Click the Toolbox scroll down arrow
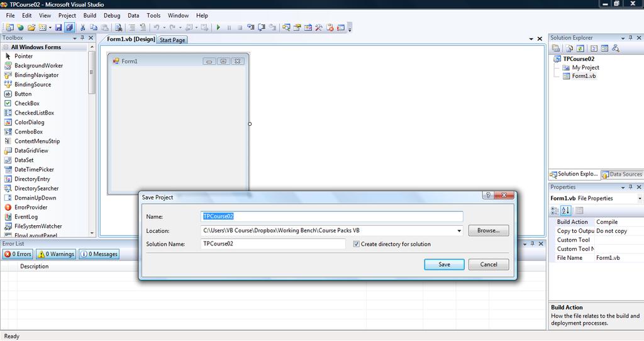644x341 pixels. [x=92, y=233]
